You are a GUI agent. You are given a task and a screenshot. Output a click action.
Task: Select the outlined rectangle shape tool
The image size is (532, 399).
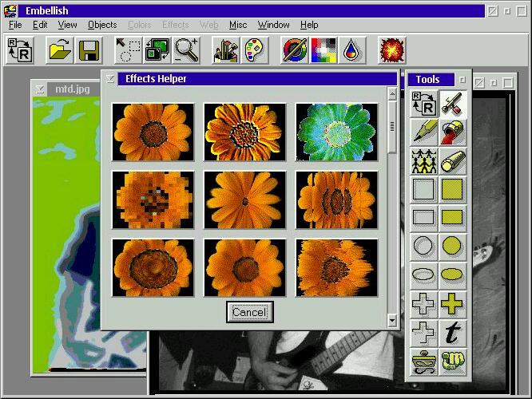(x=424, y=218)
